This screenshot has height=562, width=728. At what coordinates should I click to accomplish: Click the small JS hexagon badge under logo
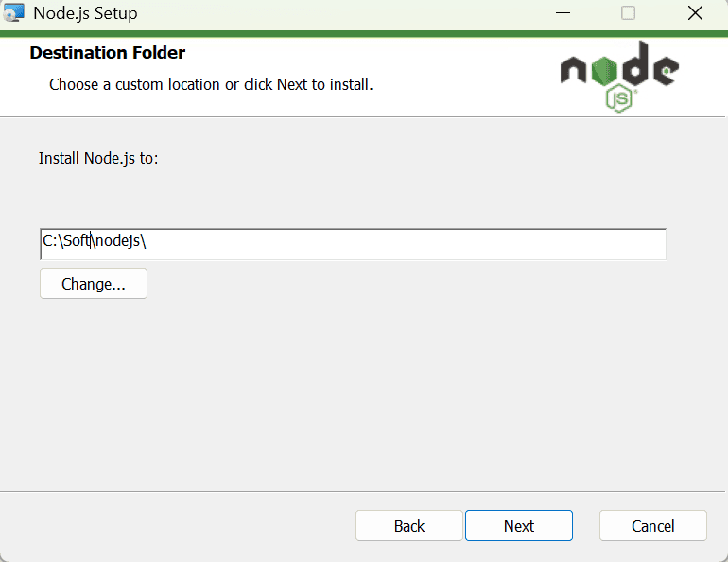619,98
